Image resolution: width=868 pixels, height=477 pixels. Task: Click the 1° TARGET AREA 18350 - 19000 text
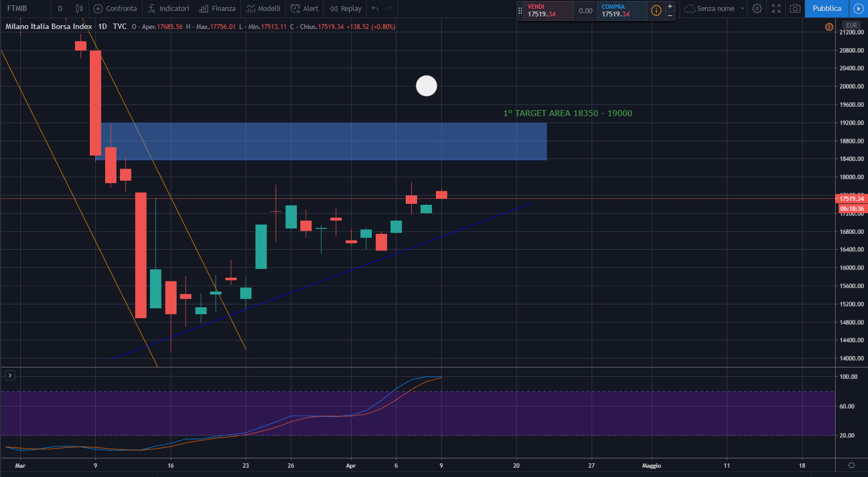click(x=567, y=113)
